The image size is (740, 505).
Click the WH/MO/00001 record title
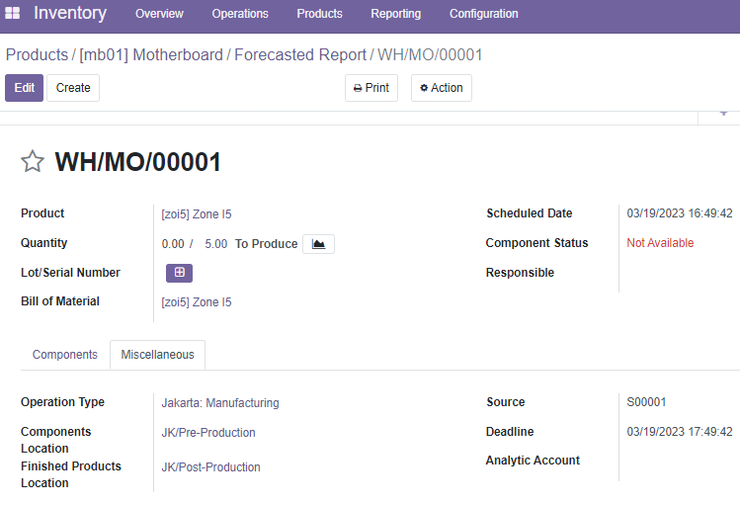point(138,162)
